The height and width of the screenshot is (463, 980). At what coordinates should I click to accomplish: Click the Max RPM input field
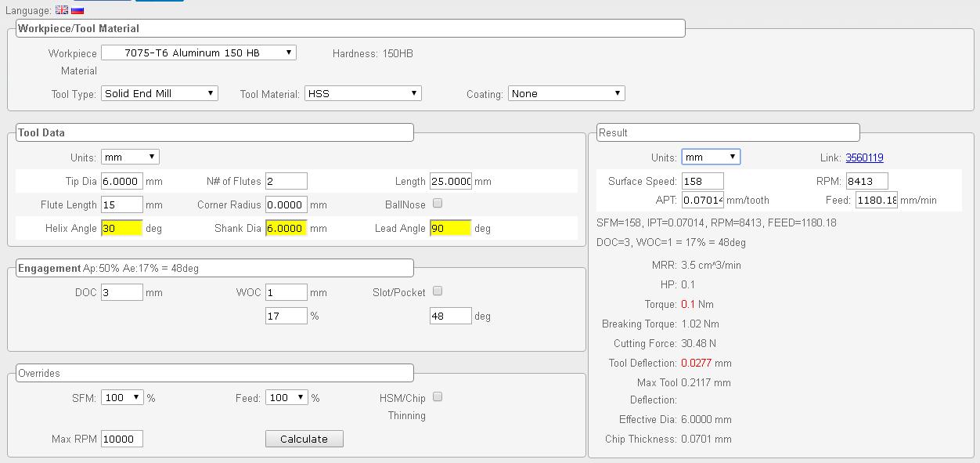tap(121, 439)
